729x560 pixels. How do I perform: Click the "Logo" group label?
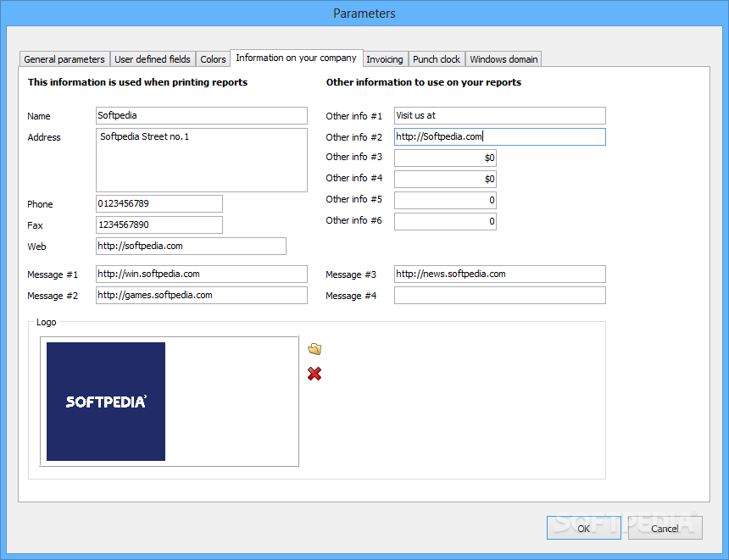click(x=46, y=322)
